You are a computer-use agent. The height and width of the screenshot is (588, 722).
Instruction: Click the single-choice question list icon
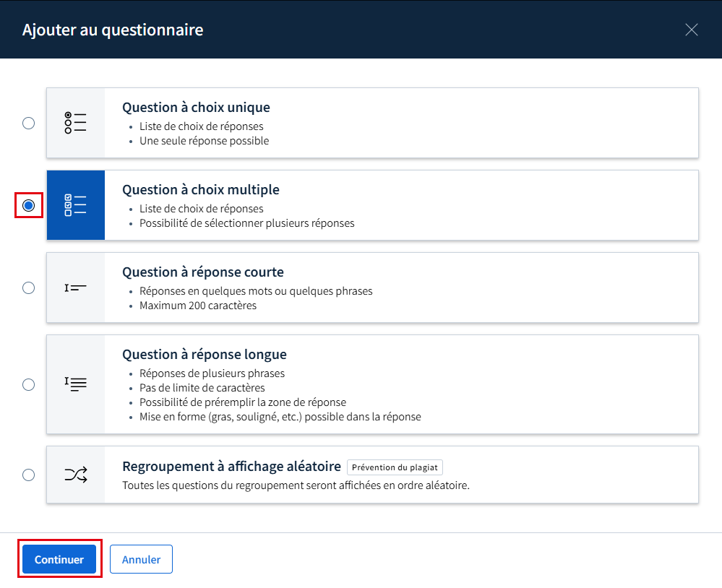[75, 123]
